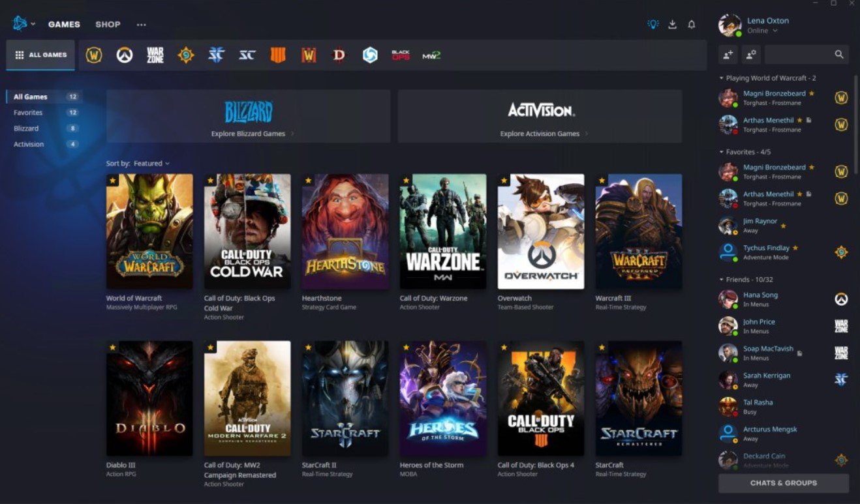Screen dimensions: 860x504
Task: Select the World of Warcraft icon in favorites bar
Action: click(x=93, y=55)
